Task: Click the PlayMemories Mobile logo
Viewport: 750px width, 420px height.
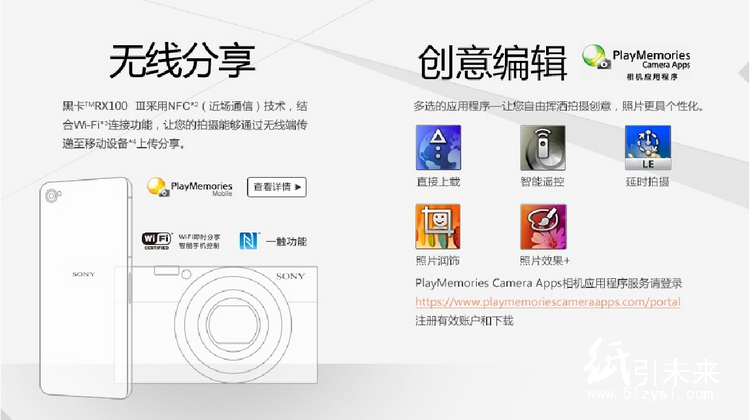Action: coord(190,186)
